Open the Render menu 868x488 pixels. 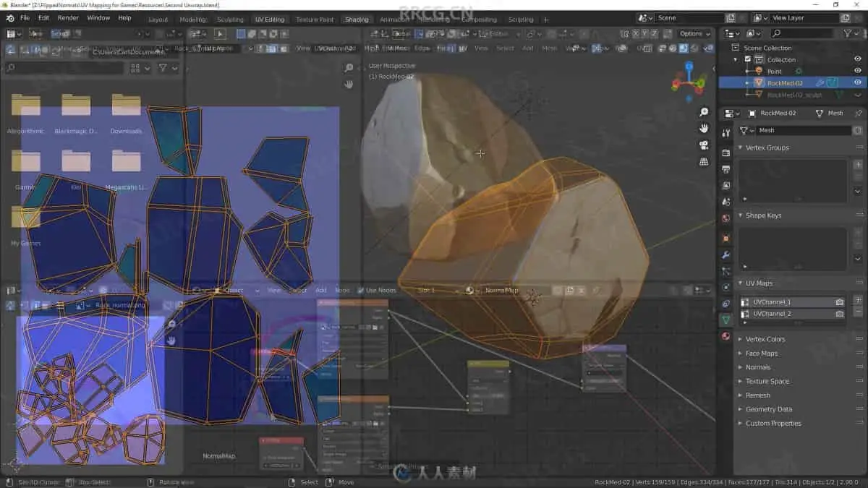point(68,17)
